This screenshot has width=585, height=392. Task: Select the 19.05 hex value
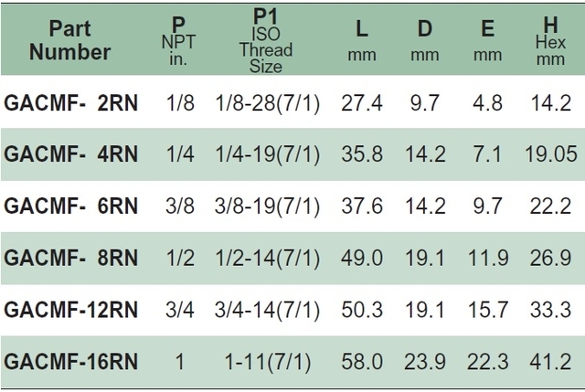(x=551, y=154)
